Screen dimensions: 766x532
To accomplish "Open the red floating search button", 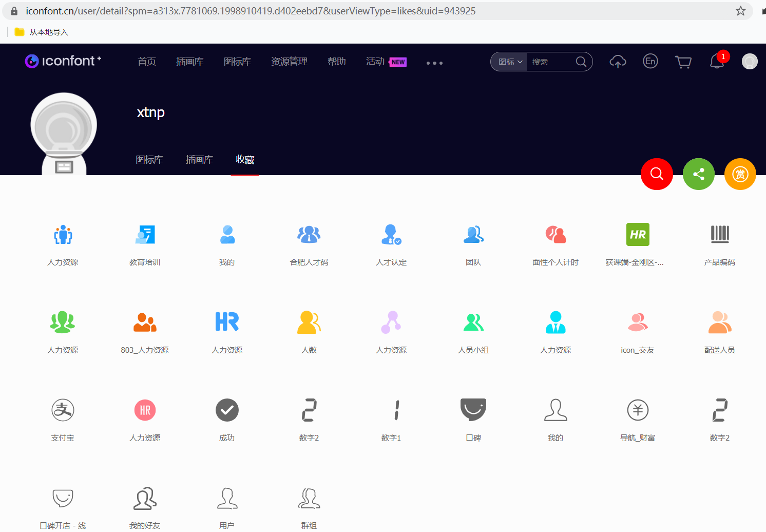I will [657, 174].
